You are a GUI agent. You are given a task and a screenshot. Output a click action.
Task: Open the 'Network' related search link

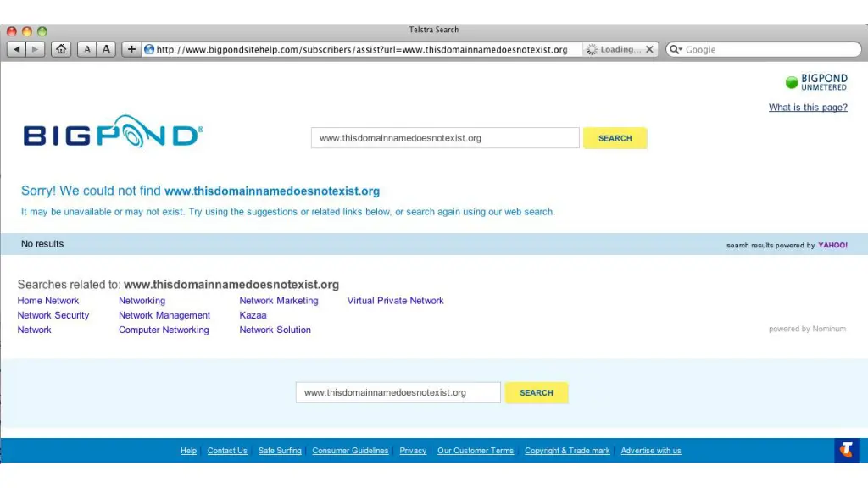tap(34, 330)
